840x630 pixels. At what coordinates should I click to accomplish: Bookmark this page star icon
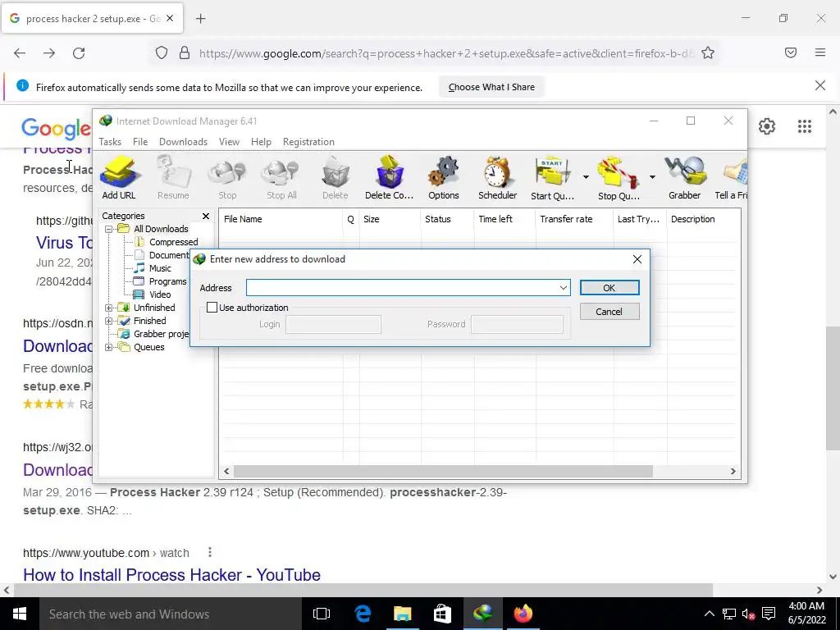click(x=708, y=53)
